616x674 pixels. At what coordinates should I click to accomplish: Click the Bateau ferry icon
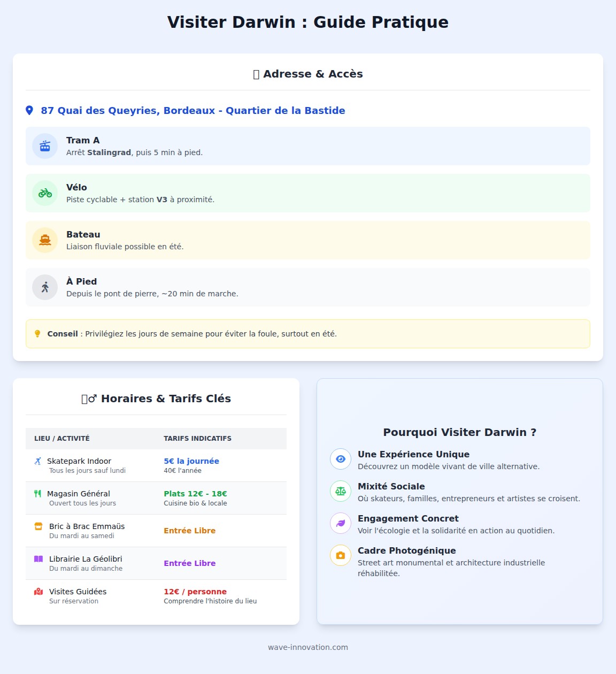[44, 240]
